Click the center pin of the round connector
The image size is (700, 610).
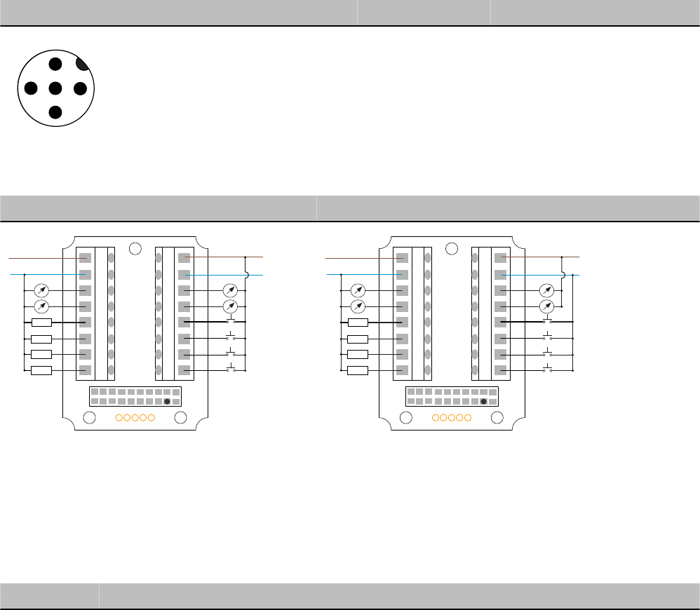(x=55, y=88)
